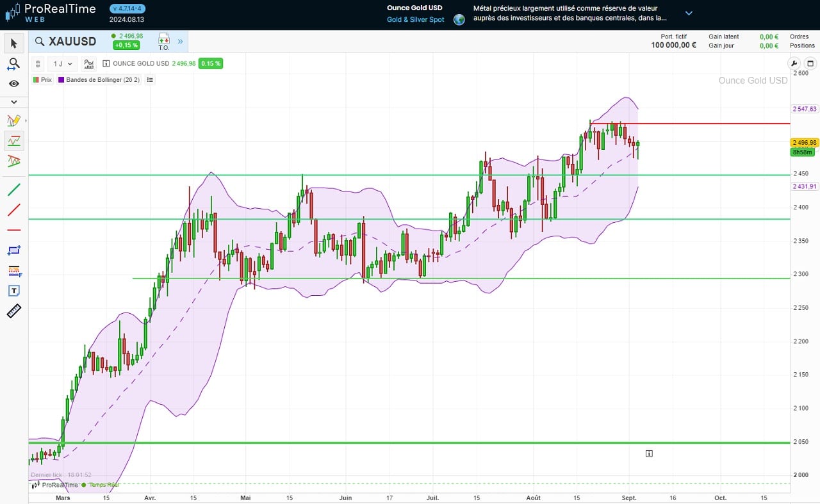This screenshot has width=820, height=504.
Task: Open the pencil drawing tools icon
Action: click(14, 120)
